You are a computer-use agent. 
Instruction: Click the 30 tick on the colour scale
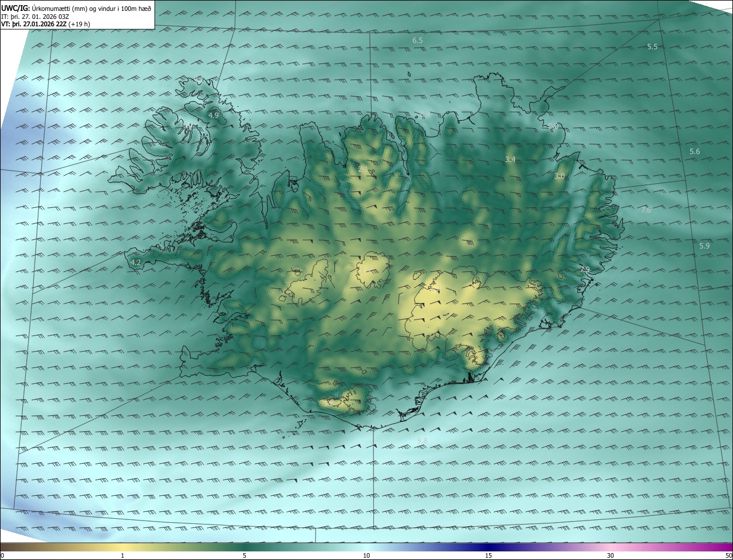(610, 555)
